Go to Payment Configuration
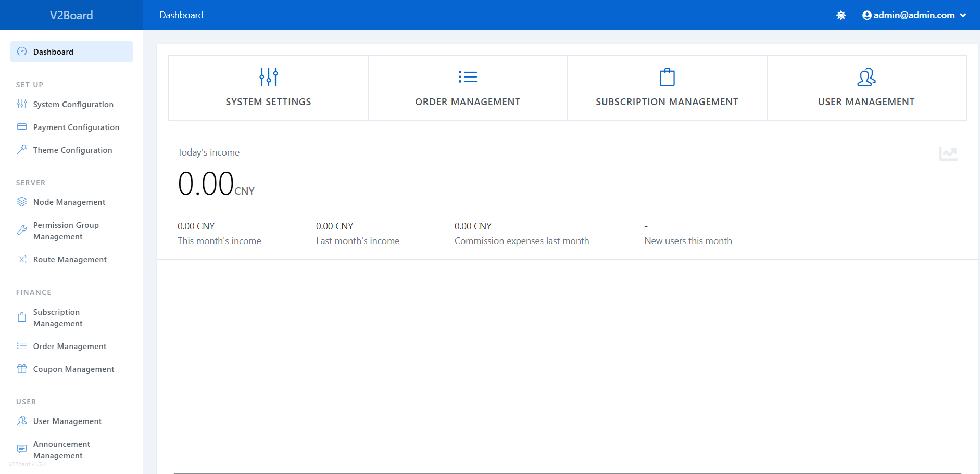The image size is (980, 474). coord(76,127)
